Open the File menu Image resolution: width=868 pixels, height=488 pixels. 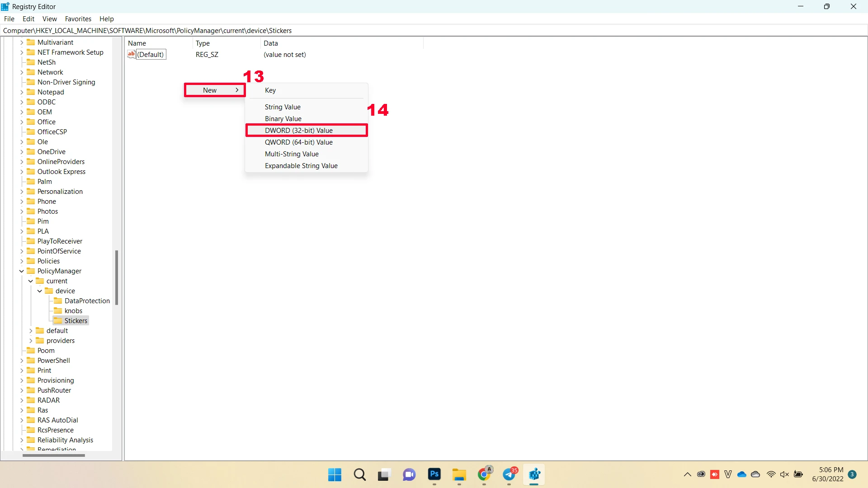9,19
